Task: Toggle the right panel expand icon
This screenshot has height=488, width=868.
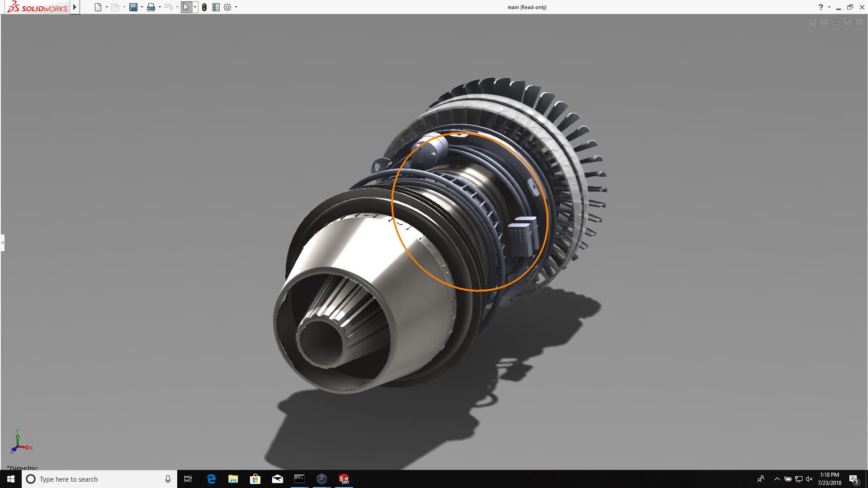Action: [x=824, y=22]
